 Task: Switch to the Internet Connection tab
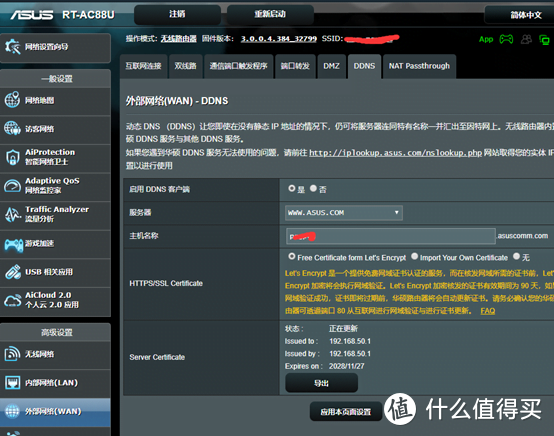point(143,66)
